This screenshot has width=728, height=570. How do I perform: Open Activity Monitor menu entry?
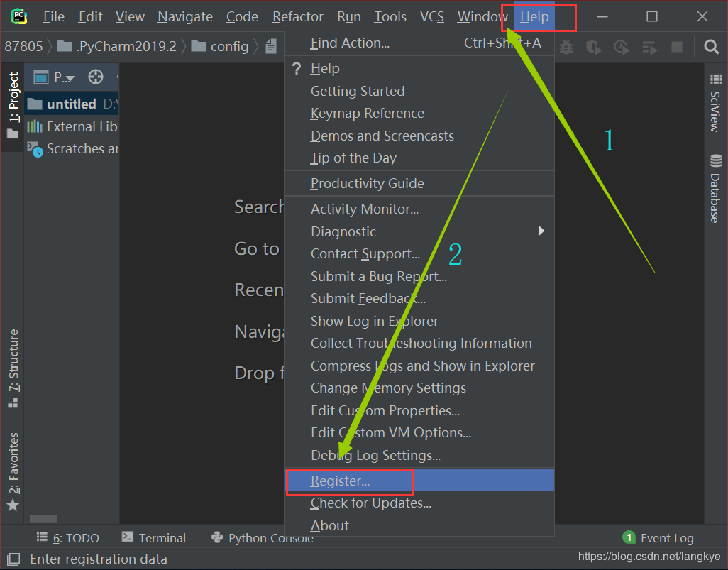click(419, 209)
